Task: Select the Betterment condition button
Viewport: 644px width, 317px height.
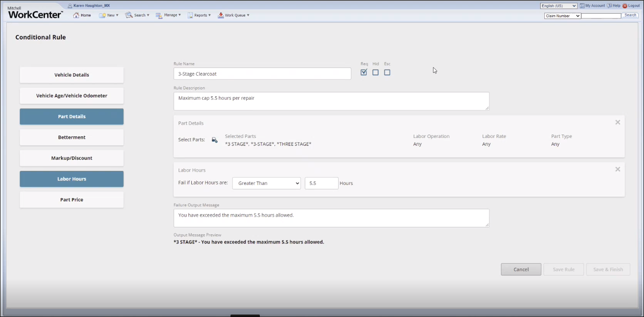Action: [71, 137]
